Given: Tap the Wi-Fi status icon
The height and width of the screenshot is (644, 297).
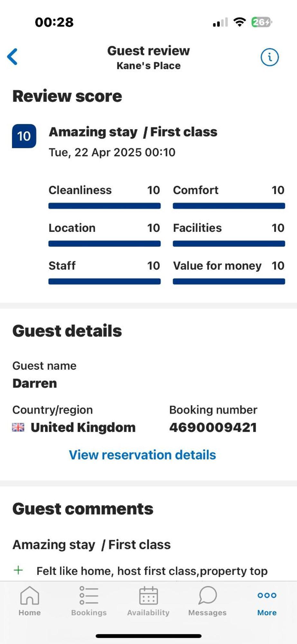Looking at the screenshot, I should pos(239,22).
